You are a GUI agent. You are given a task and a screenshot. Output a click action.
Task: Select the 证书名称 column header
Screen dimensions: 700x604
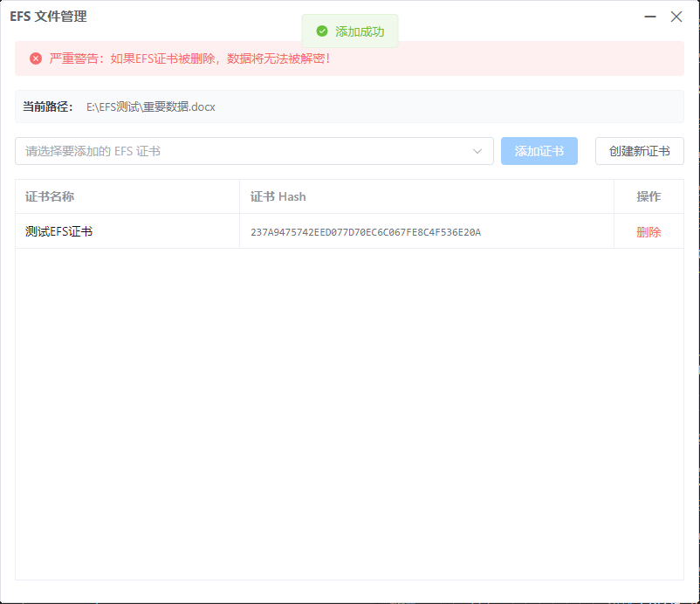(x=50, y=196)
